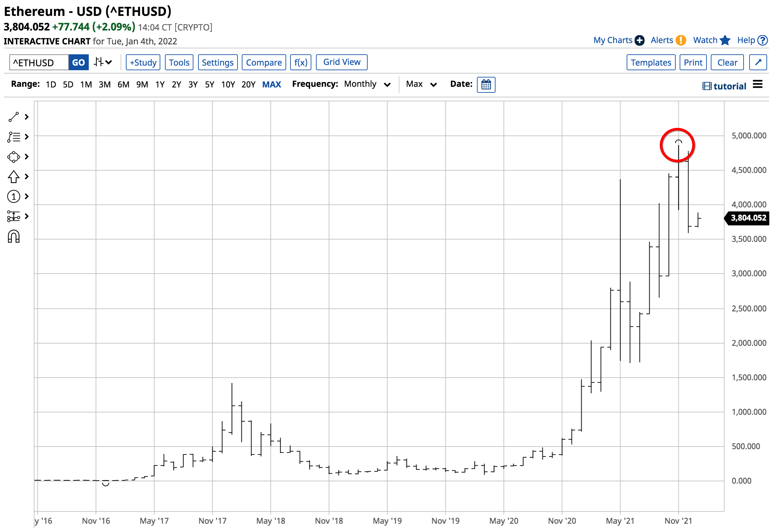The width and height of the screenshot is (781, 532).
Task: Select the adjustment sliders tool icon
Action: (x=14, y=216)
